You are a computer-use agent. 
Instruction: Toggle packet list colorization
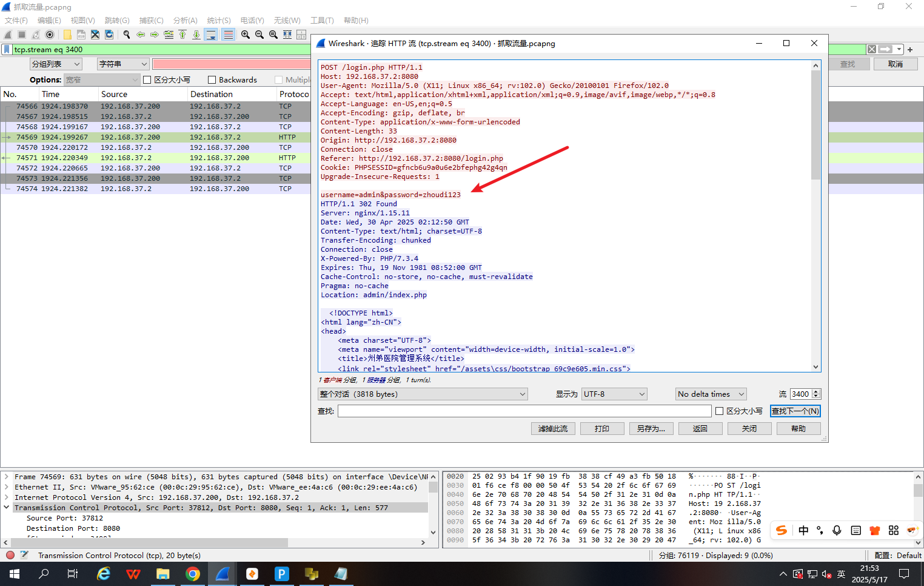(228, 35)
